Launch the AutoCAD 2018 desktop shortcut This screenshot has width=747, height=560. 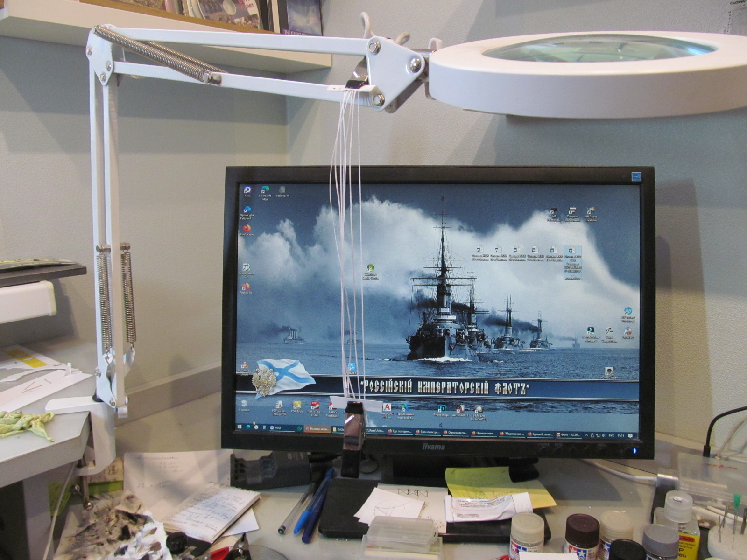(x=387, y=408)
